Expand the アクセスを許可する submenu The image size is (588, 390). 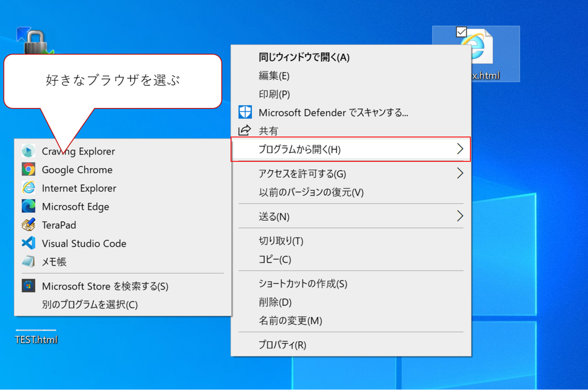pos(460,173)
